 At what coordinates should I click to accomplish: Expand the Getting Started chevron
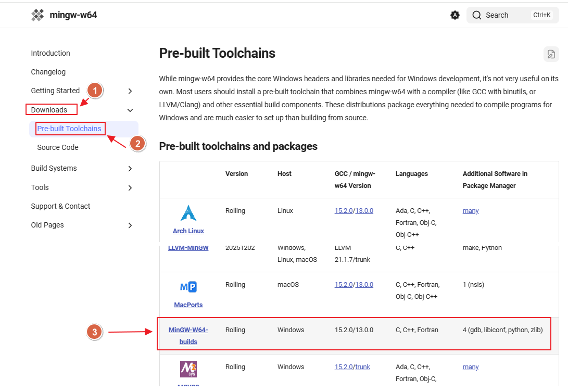tap(130, 91)
